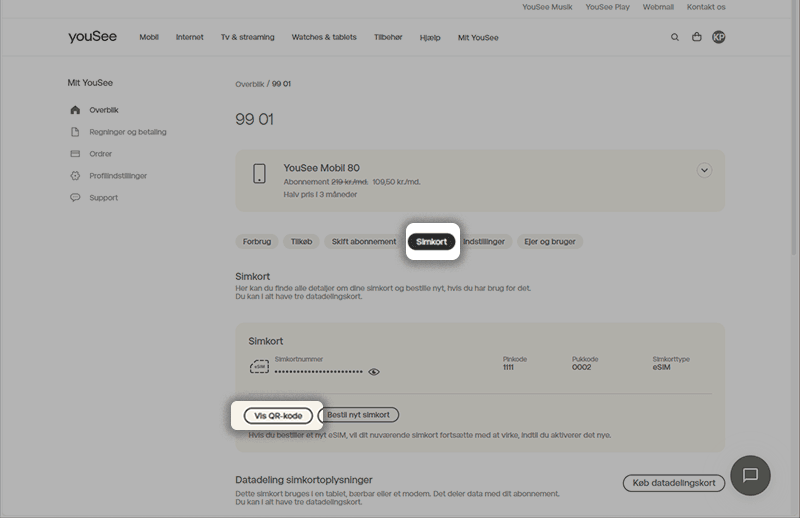The width and height of the screenshot is (800, 518).
Task: Open Regninger og betaling in sidebar
Action: tap(127, 132)
